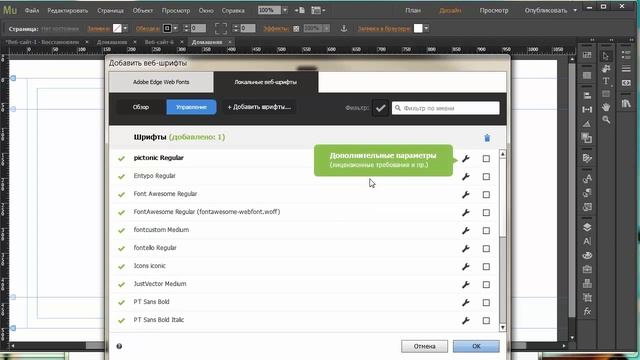Click the Обводка link in control bar

(147, 29)
